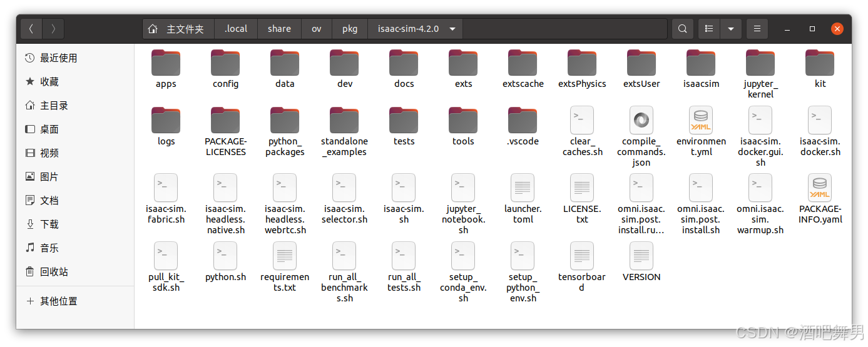Open the search magnifier button
The width and height of the screenshot is (868, 347).
click(x=683, y=29)
